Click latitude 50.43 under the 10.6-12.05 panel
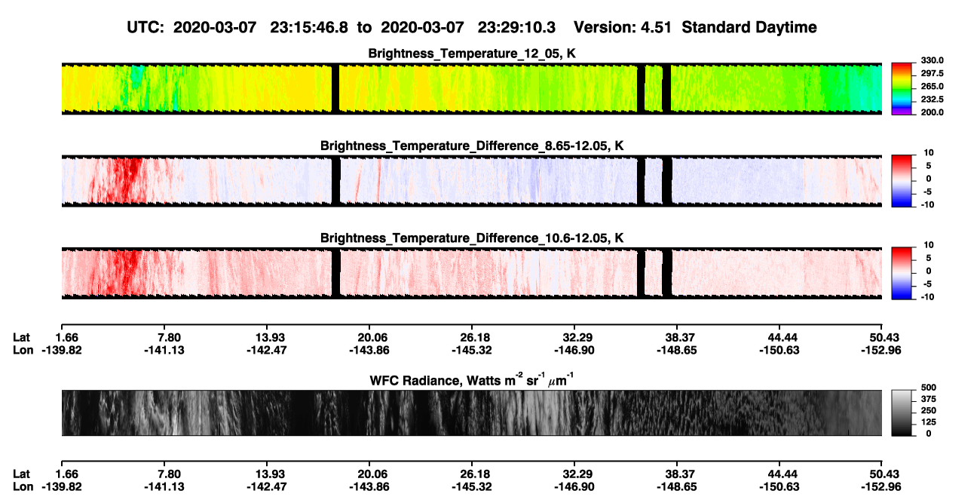Viewport: 980px width, 503px height. 883,337
